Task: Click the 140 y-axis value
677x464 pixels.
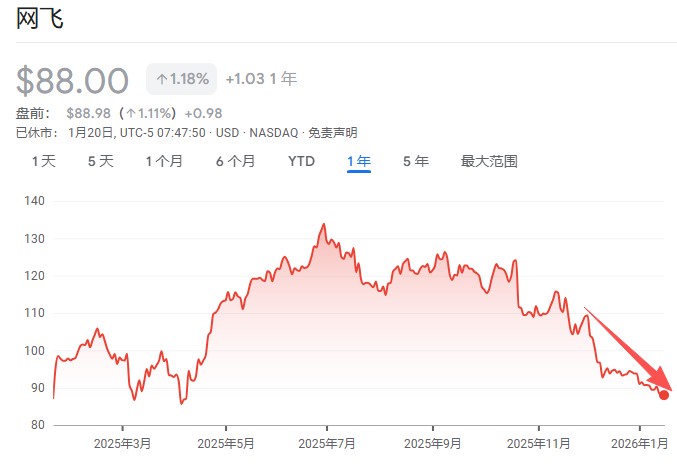Action: point(35,201)
